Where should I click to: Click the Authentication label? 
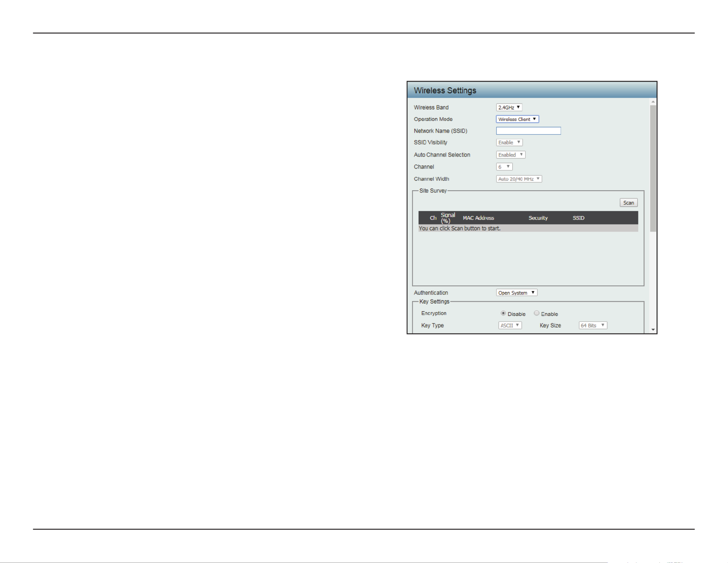(431, 293)
